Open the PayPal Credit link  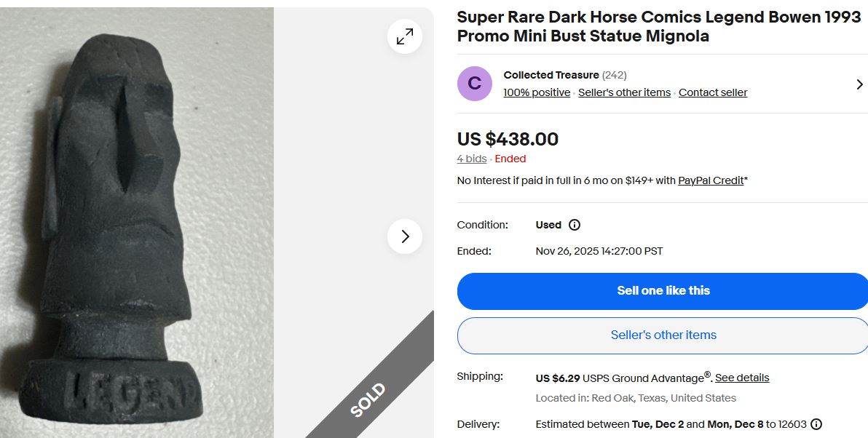click(x=710, y=180)
